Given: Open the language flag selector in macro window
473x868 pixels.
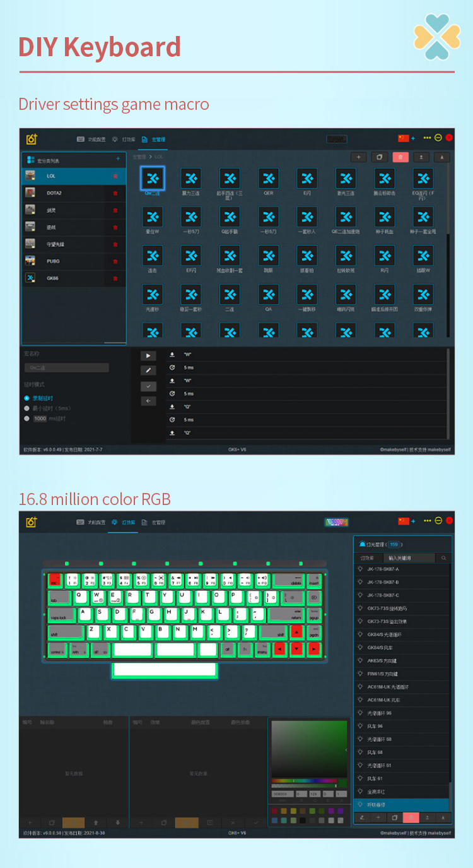Looking at the screenshot, I should 404,138.
